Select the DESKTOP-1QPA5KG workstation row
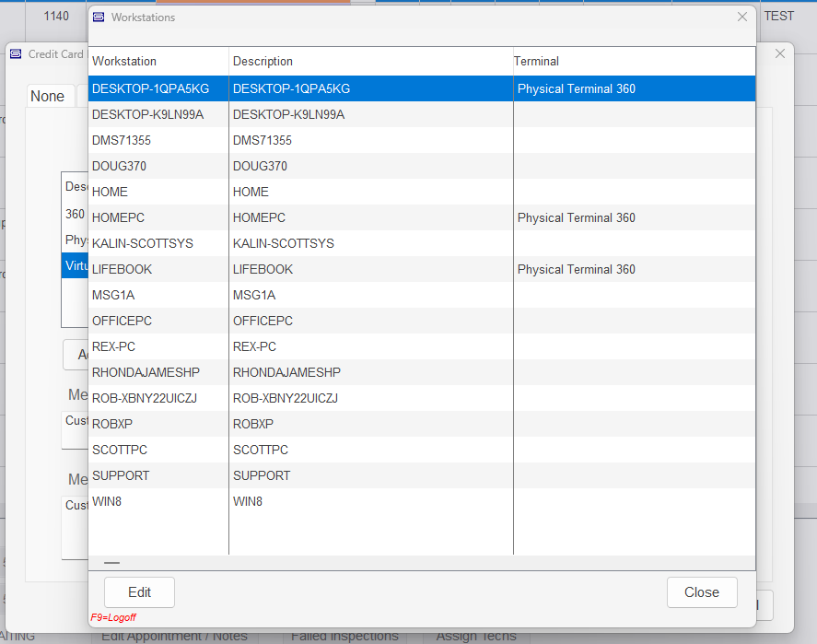This screenshot has height=644, width=817. coord(150,89)
